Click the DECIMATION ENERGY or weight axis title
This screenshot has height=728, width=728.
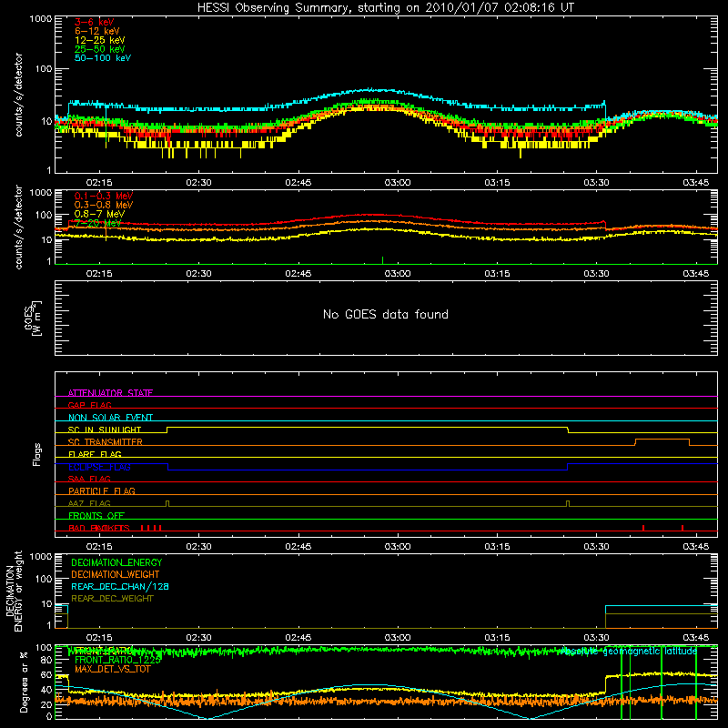(14, 591)
